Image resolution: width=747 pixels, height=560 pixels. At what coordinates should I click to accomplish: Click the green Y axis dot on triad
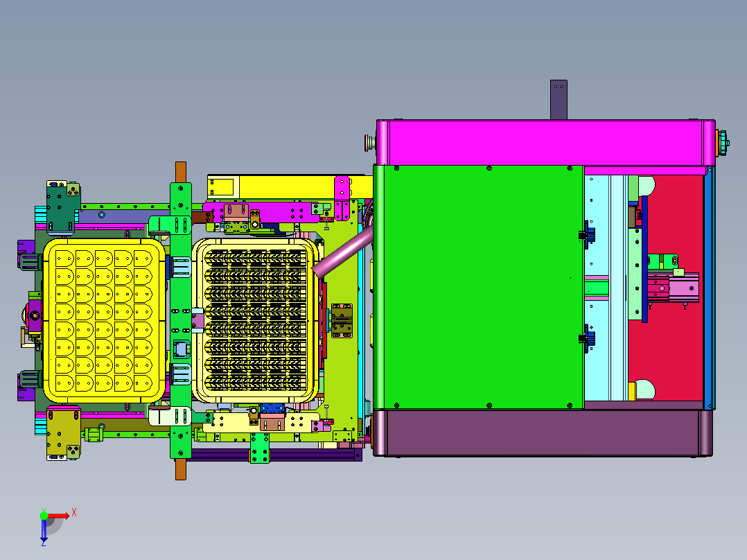click(44, 516)
